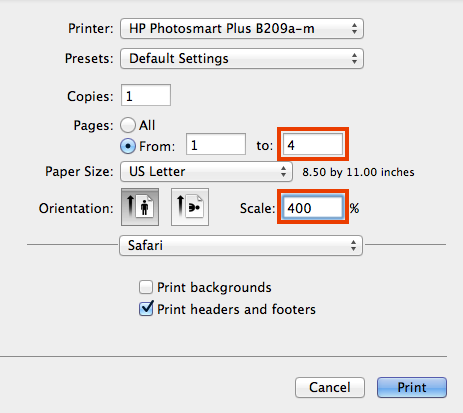
Task: Open the Safari options section menu
Action: (241, 246)
